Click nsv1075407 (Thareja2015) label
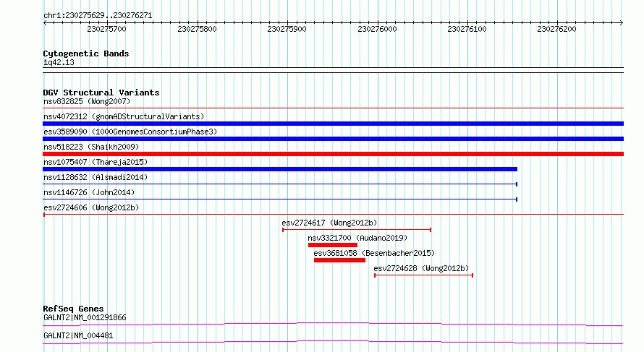 pyautogui.click(x=96, y=162)
